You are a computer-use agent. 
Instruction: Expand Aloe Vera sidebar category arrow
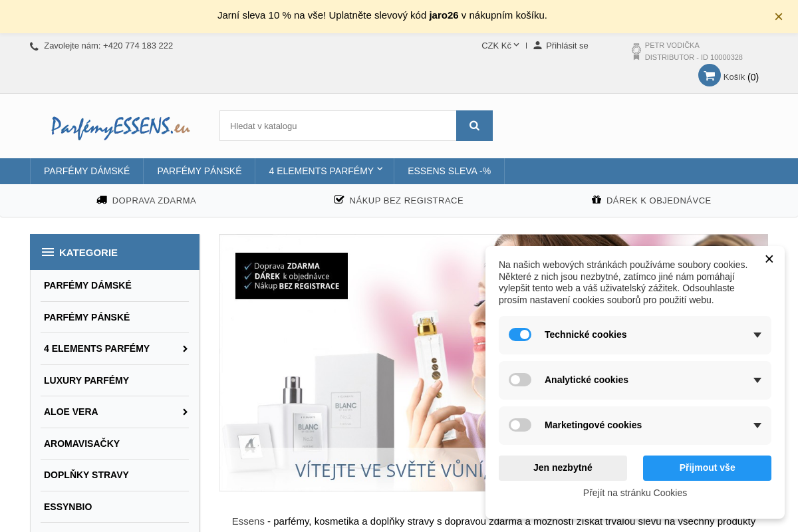[185, 412]
